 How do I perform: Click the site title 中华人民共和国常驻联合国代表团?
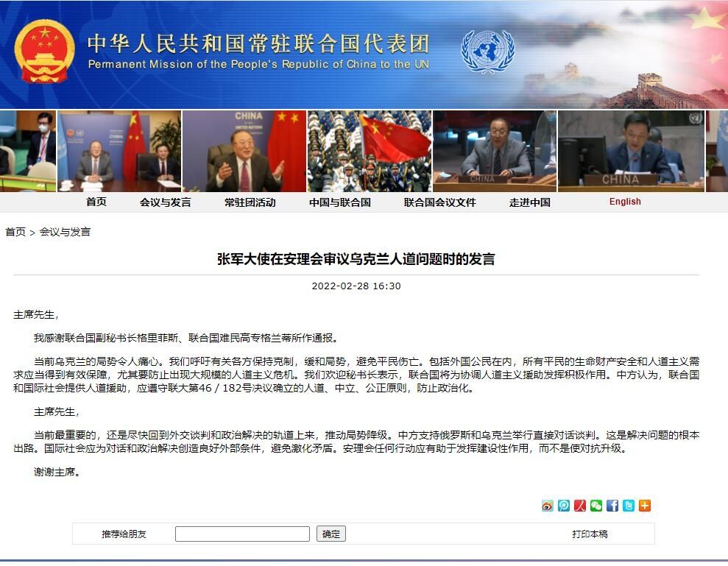click(x=258, y=43)
